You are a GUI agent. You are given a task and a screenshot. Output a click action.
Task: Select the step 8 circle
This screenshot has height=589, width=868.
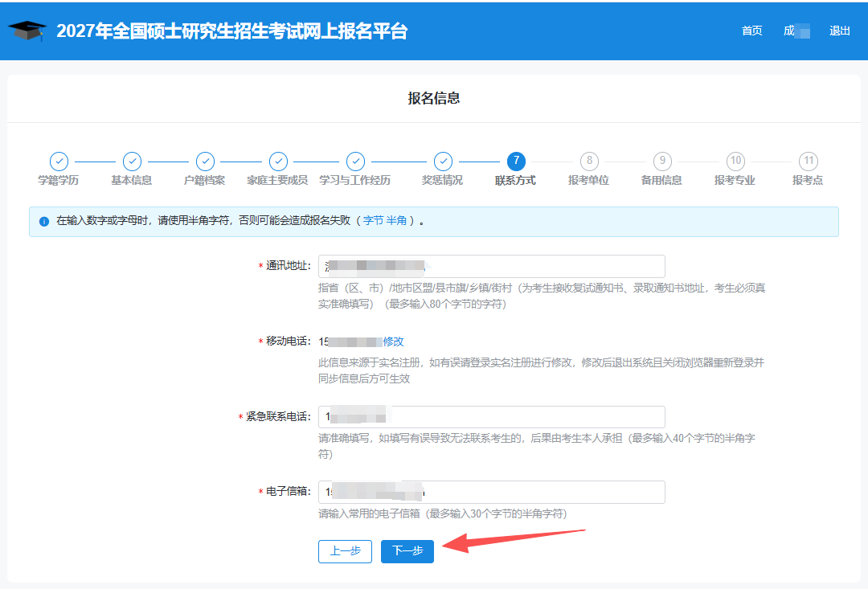click(589, 162)
